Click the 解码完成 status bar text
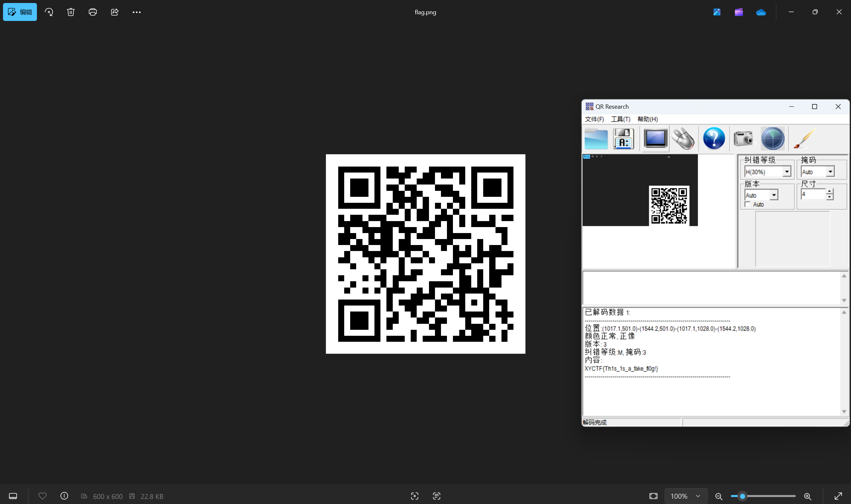The image size is (851, 504). [x=595, y=423]
